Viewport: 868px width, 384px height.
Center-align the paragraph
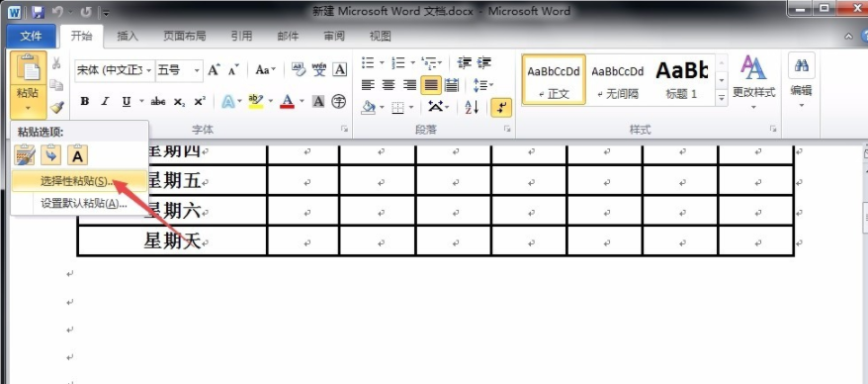[389, 85]
